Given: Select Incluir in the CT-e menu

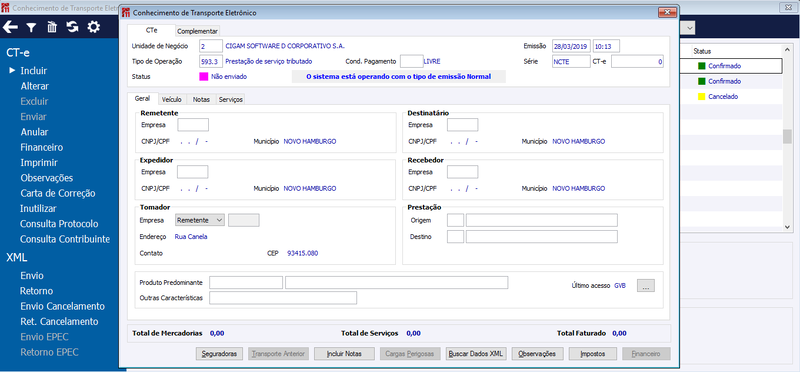Looking at the screenshot, I should pyautogui.click(x=34, y=71).
